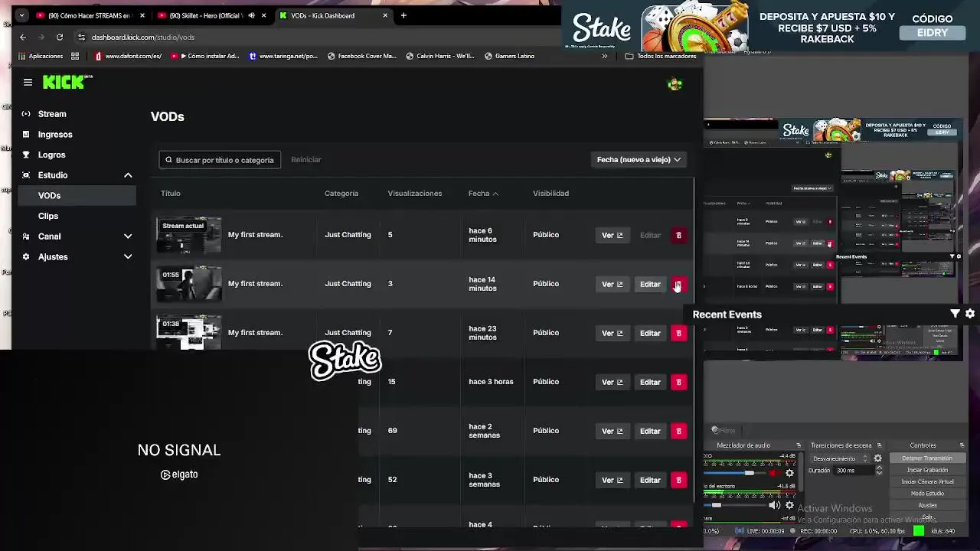This screenshot has width=980, height=551.
Task: Open the Gamers Latino bookmark
Action: pos(509,56)
